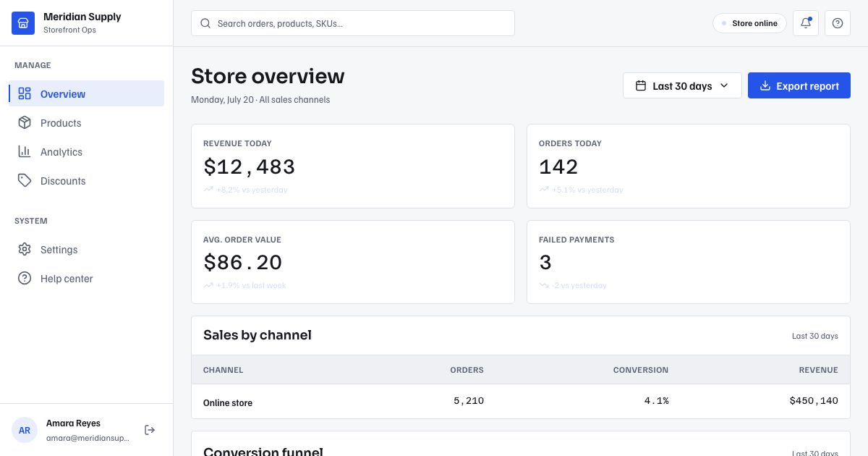The image size is (868, 456).
Task: Click the trend arrow under Avg. Order Value
Action: (x=208, y=285)
